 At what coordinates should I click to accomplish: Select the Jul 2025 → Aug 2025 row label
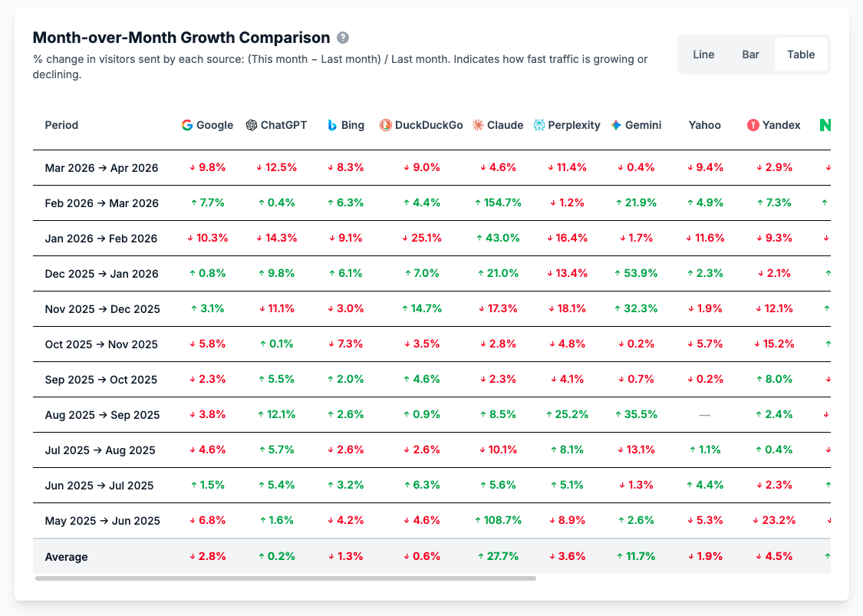tap(100, 450)
